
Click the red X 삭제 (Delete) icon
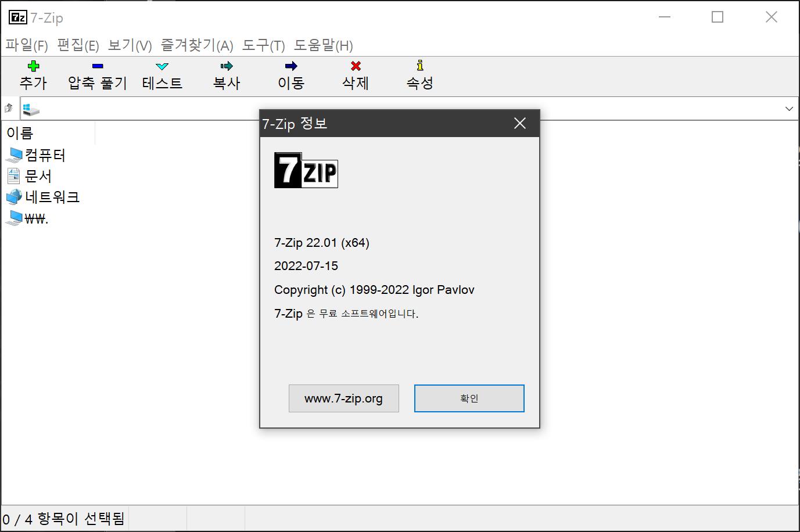(356, 66)
